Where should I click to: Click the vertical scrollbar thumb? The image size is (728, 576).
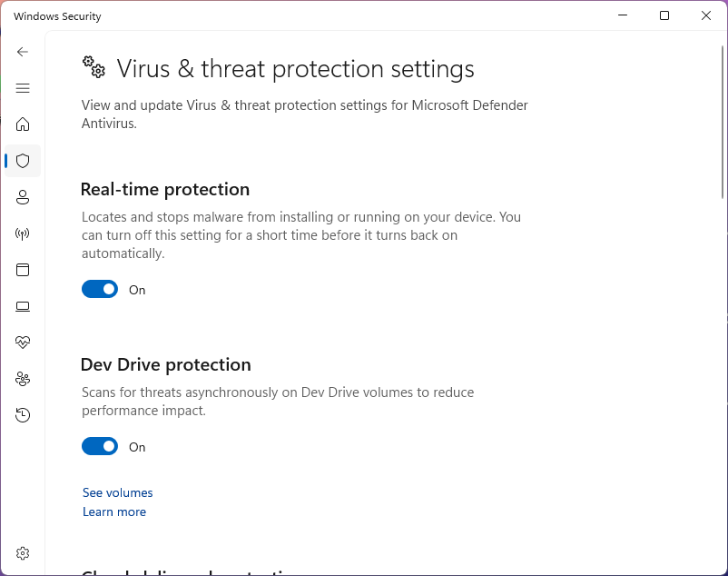(723, 123)
